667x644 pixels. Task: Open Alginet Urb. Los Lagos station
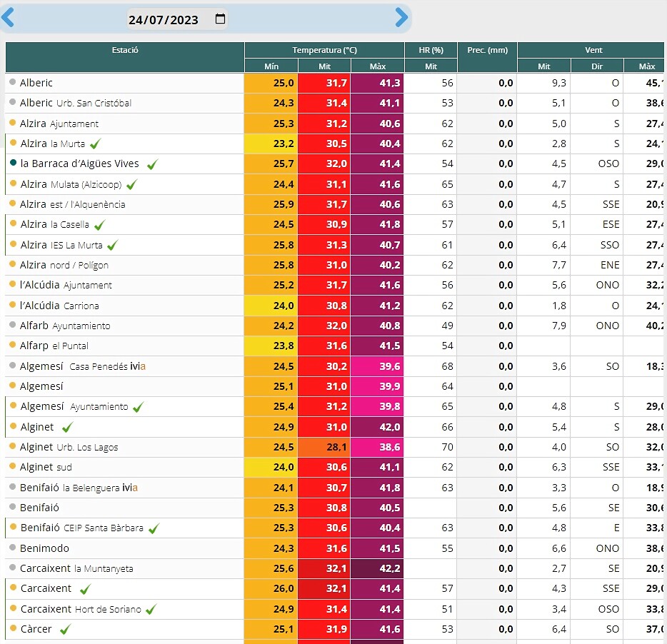(x=69, y=448)
